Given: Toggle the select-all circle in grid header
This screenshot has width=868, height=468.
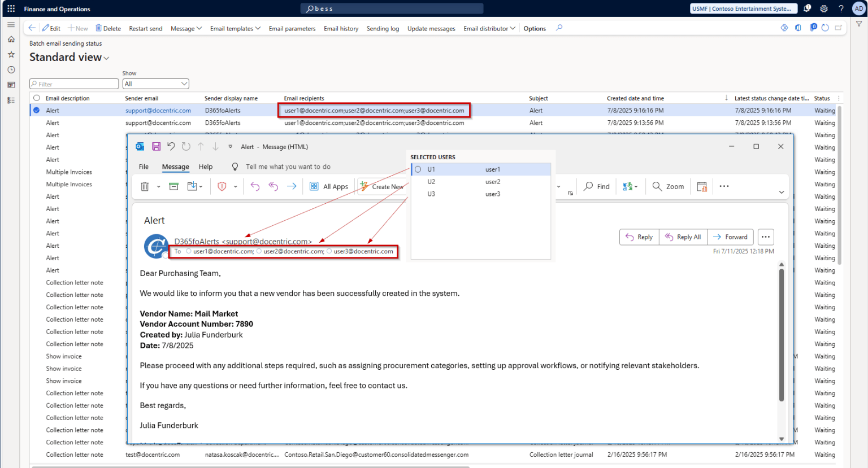Looking at the screenshot, I should coord(37,98).
